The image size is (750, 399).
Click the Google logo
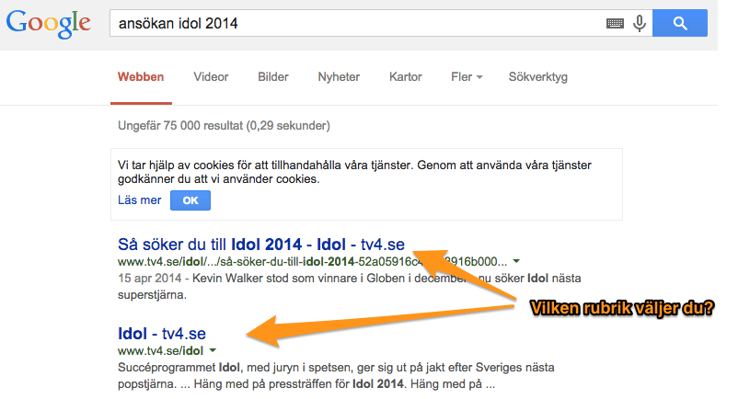(x=48, y=24)
